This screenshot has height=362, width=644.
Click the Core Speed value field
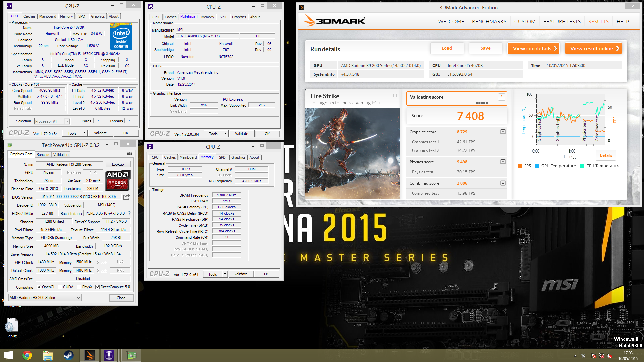tap(50, 90)
